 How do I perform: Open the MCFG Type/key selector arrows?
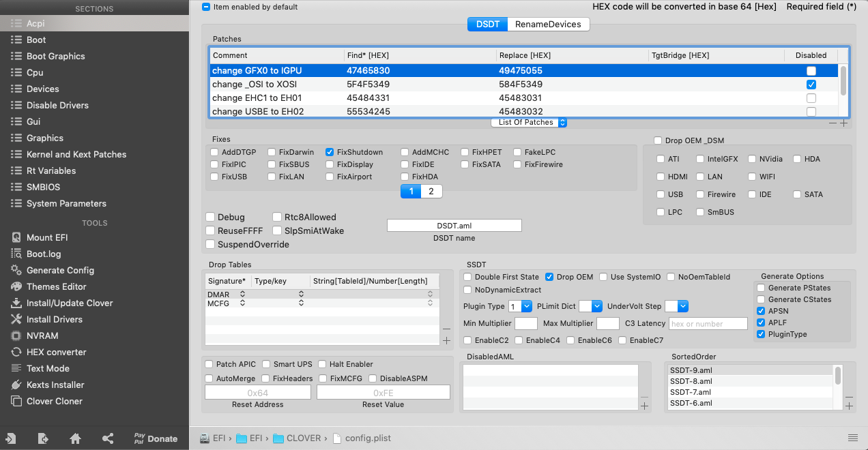[301, 303]
